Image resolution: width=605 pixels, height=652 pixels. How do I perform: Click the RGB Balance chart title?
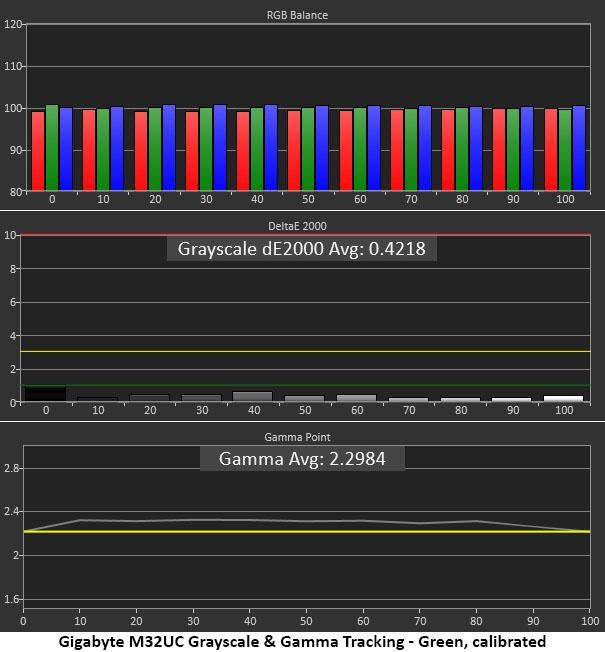(x=297, y=15)
